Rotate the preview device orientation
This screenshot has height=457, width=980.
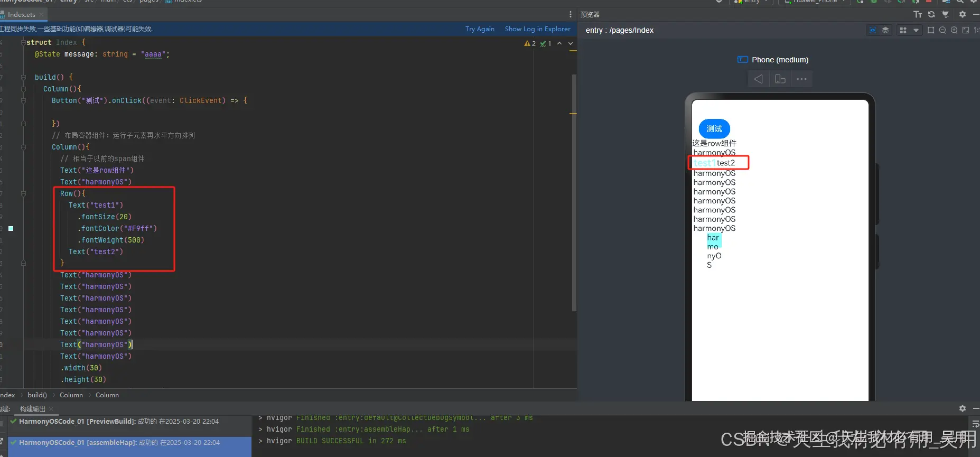click(x=780, y=79)
